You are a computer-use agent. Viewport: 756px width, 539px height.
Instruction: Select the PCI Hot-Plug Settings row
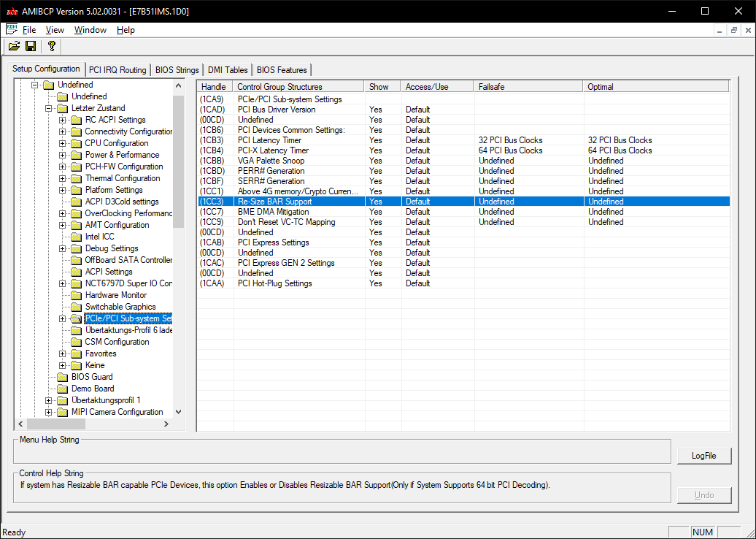(x=463, y=283)
